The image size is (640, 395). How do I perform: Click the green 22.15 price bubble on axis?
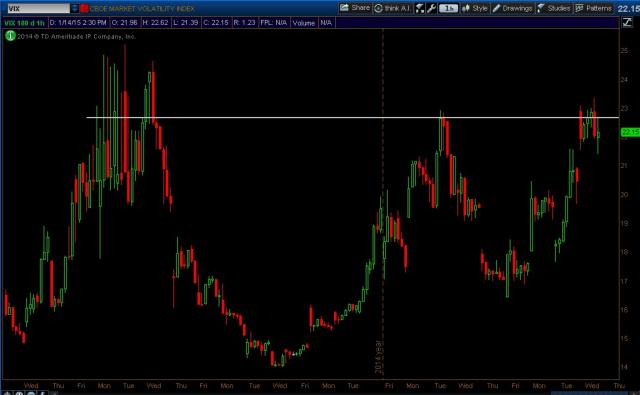[x=630, y=132]
